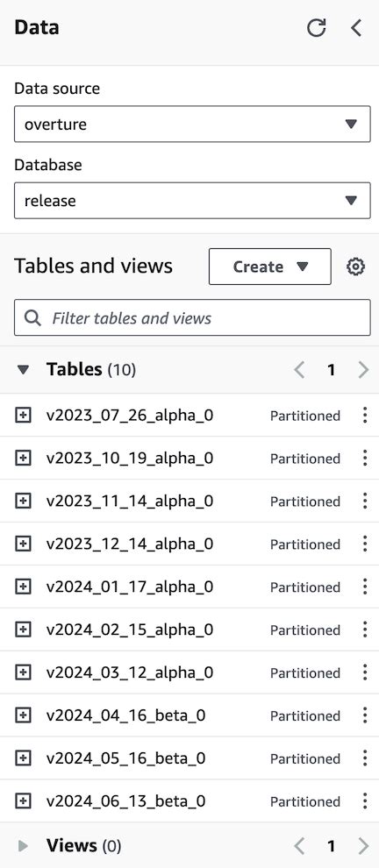This screenshot has width=379, height=868.
Task: Select table v2024_02_15_alpha_0
Action: (x=130, y=630)
